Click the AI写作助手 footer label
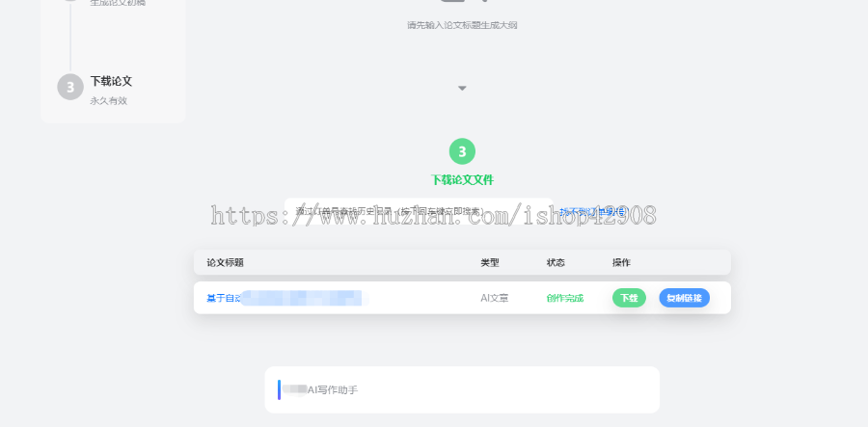Image resolution: width=868 pixels, height=427 pixels. pos(332,390)
